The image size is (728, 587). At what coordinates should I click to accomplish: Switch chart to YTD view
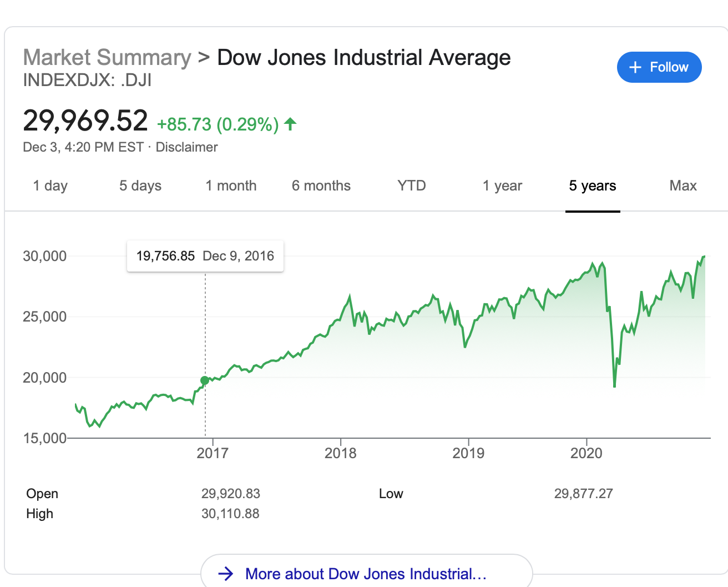[412, 185]
